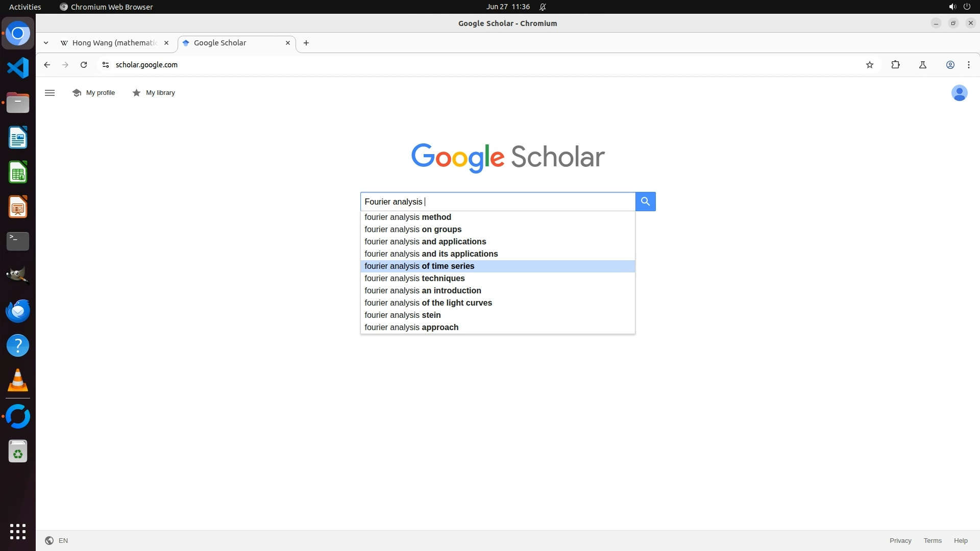Open the hamburger side menu
The height and width of the screenshot is (551, 980).
tap(50, 93)
